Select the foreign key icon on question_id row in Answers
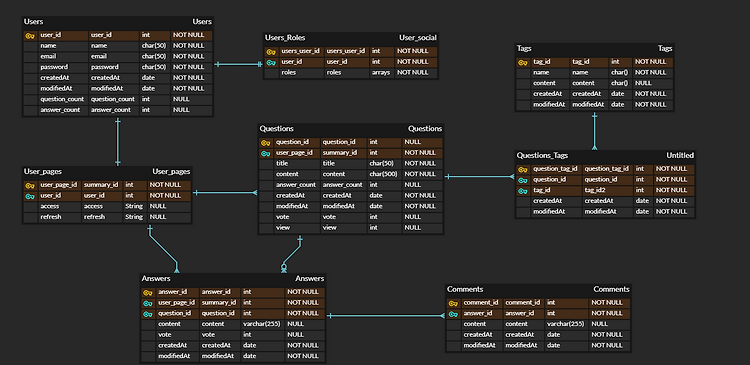The height and width of the screenshot is (365, 750). [148, 314]
